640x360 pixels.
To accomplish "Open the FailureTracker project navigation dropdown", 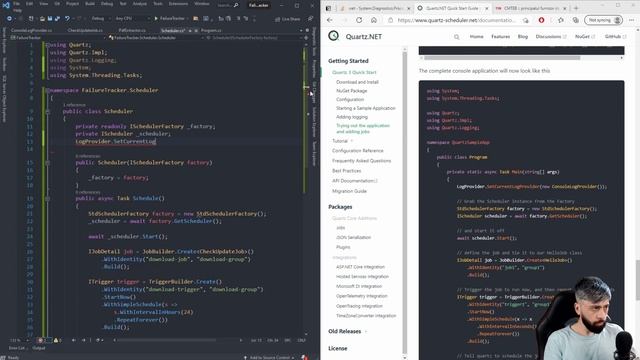I will [x=58, y=38].
